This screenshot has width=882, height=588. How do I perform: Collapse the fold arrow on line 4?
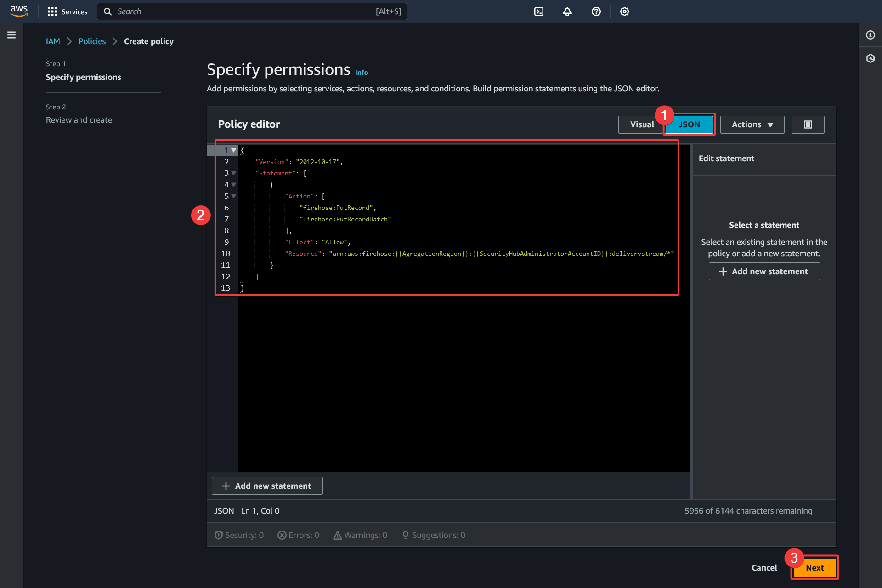point(234,185)
